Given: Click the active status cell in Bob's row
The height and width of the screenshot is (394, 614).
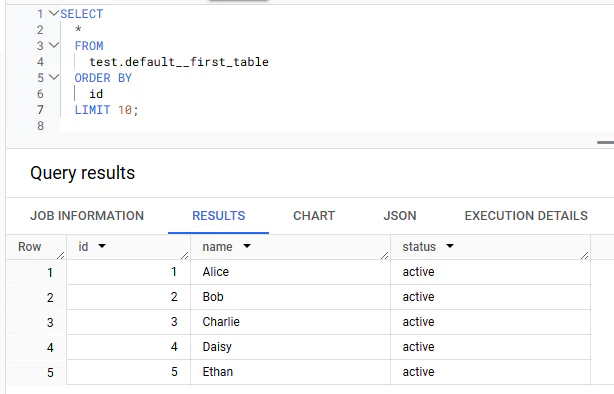Looking at the screenshot, I should point(491,297).
